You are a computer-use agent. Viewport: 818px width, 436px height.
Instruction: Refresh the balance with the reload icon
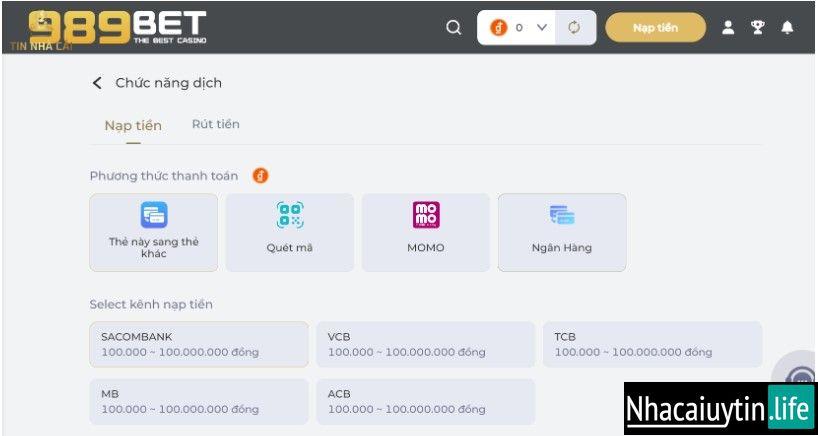click(x=574, y=28)
